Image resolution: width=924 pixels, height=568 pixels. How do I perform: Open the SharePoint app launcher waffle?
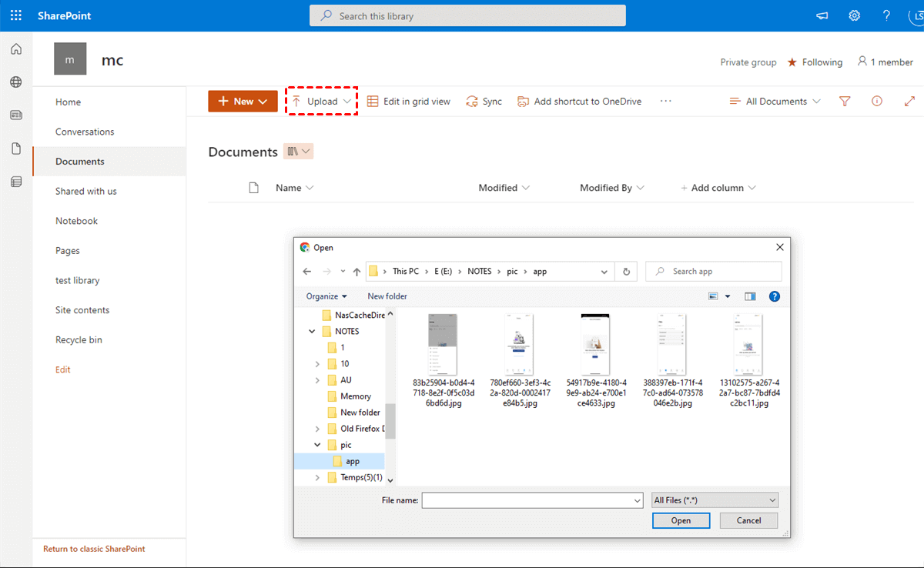click(16, 15)
